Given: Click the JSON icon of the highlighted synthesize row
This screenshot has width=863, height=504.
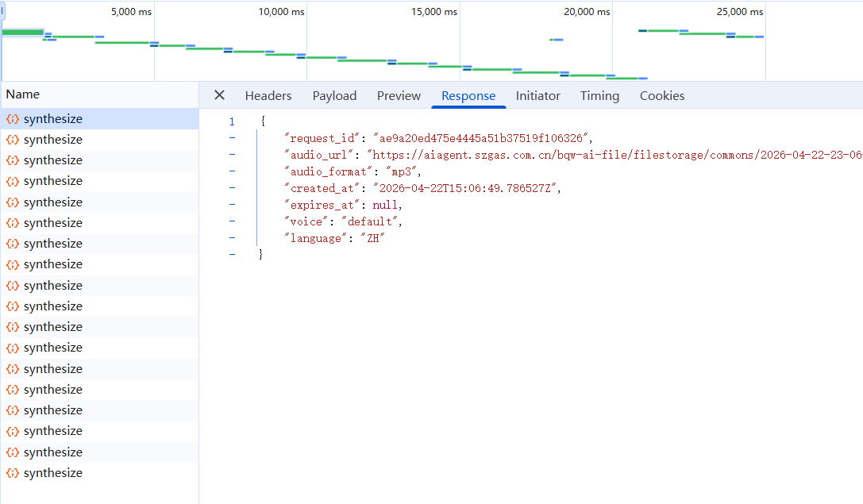Looking at the screenshot, I should (13, 119).
